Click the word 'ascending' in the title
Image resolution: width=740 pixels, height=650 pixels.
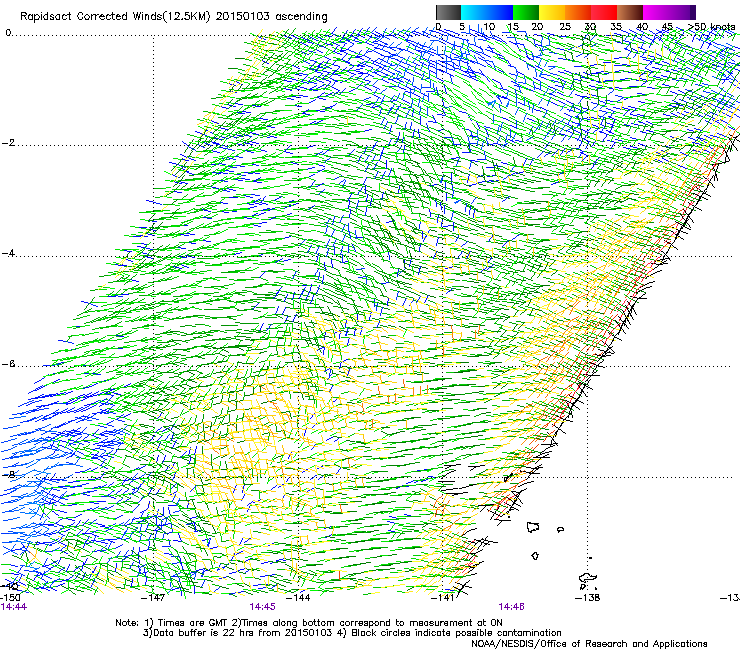(x=301, y=17)
